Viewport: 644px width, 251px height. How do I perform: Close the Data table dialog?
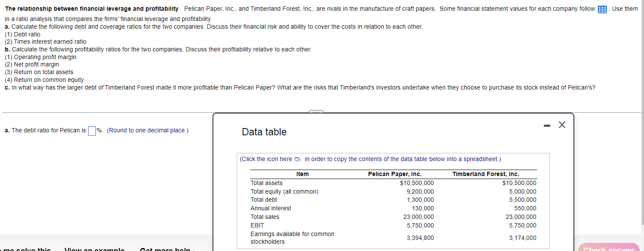(x=562, y=125)
